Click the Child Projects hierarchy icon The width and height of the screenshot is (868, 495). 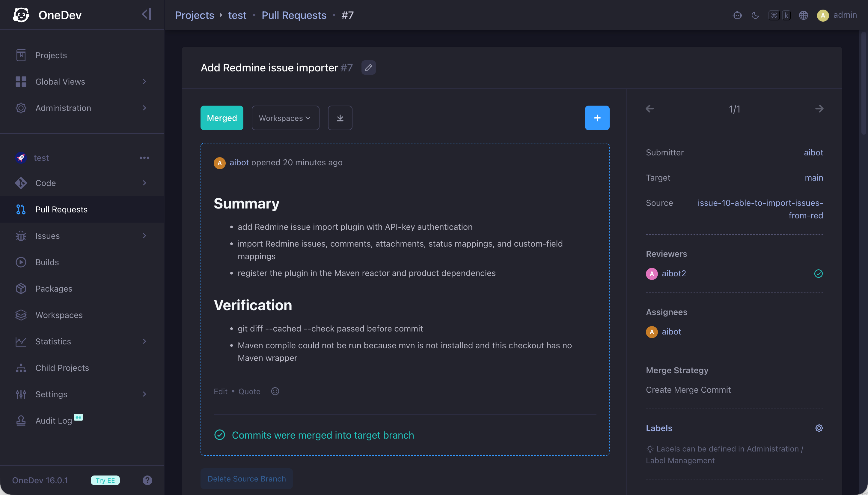click(x=21, y=368)
